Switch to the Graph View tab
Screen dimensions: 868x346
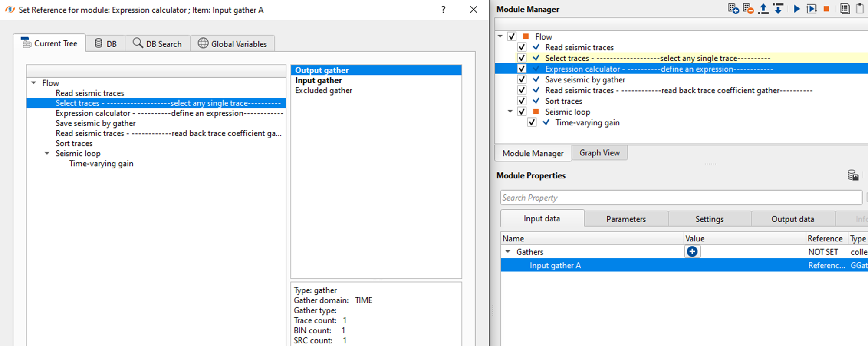click(599, 153)
